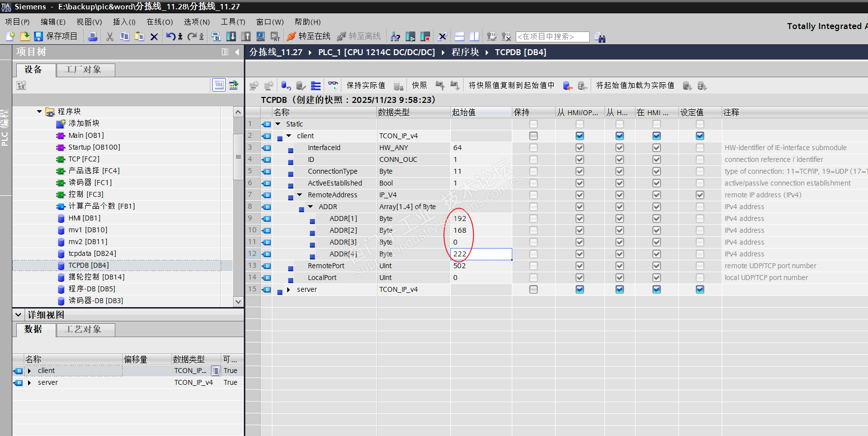The image size is (868, 436).
Task: Collapse the Static section in the DB table
Action: coord(278,124)
